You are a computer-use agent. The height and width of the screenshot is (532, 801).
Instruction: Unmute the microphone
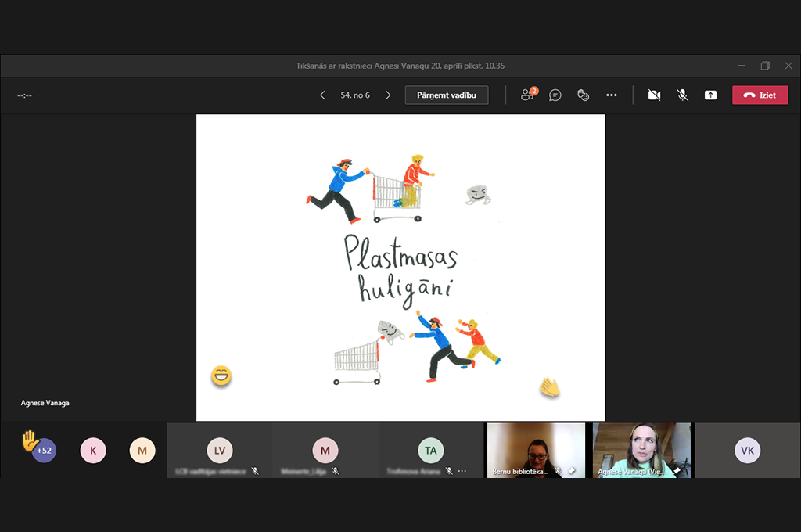click(682, 95)
